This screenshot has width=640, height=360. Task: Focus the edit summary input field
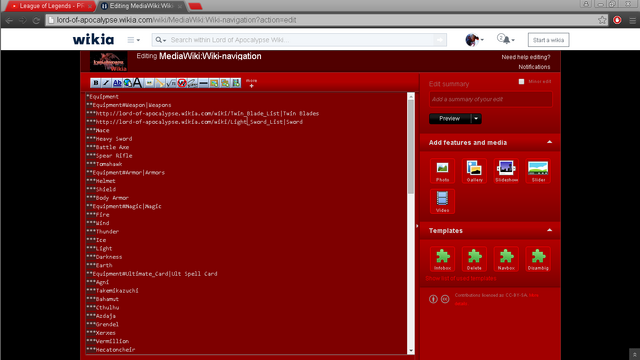click(491, 99)
